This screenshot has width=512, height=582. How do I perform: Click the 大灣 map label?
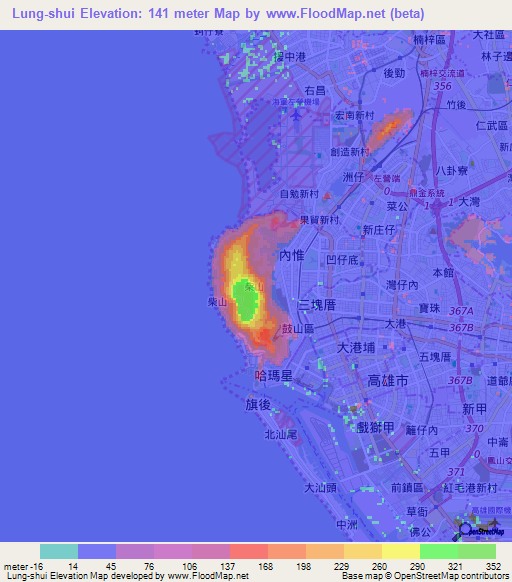tap(469, 202)
